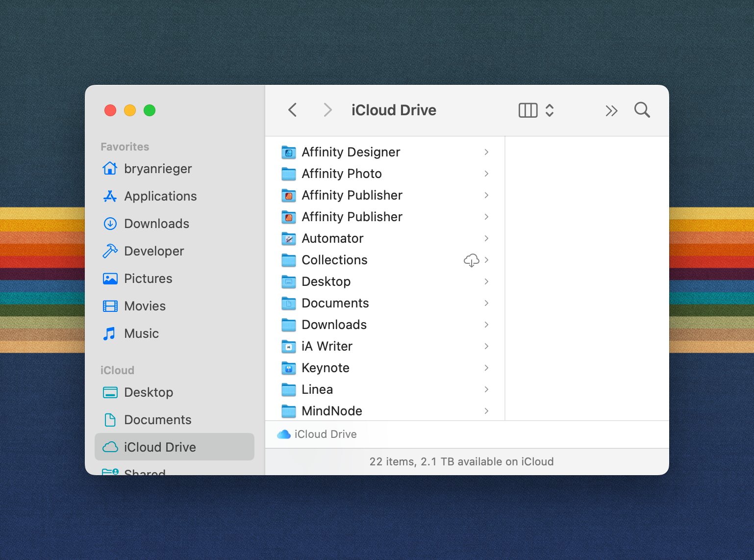Screen dimensions: 754x560
Task: Click iCloud Drive in the path bar
Action: click(326, 434)
